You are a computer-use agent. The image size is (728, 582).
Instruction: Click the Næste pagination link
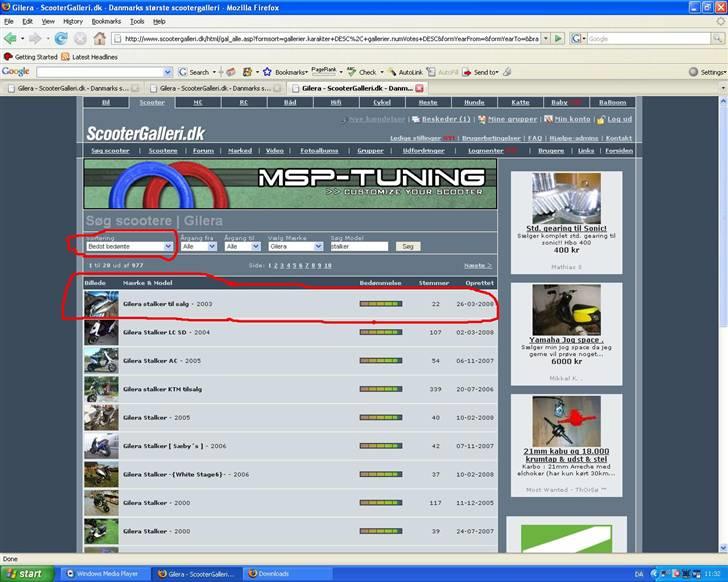point(477,265)
